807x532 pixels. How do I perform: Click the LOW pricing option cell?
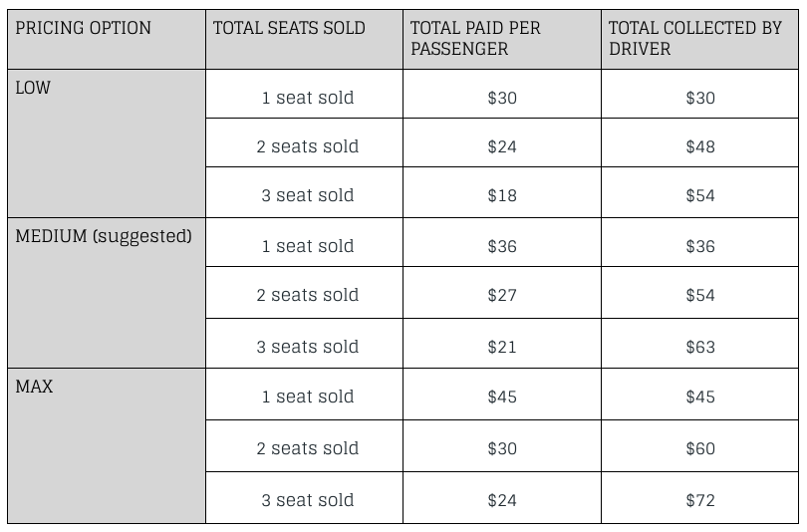(34, 88)
